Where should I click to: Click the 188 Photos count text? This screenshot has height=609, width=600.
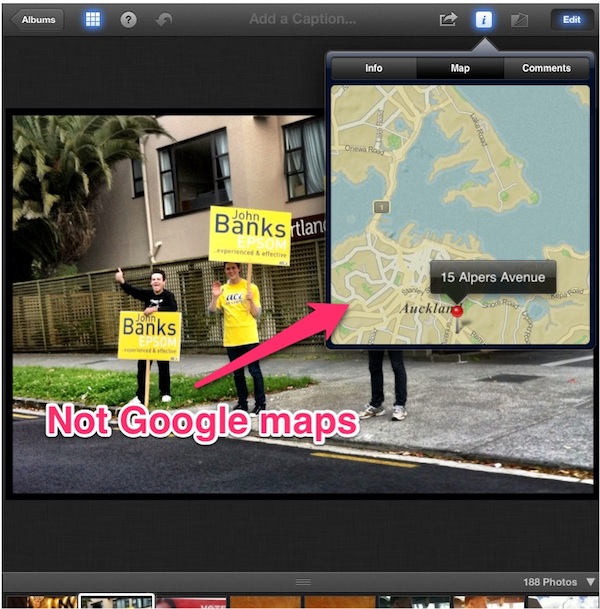[550, 582]
